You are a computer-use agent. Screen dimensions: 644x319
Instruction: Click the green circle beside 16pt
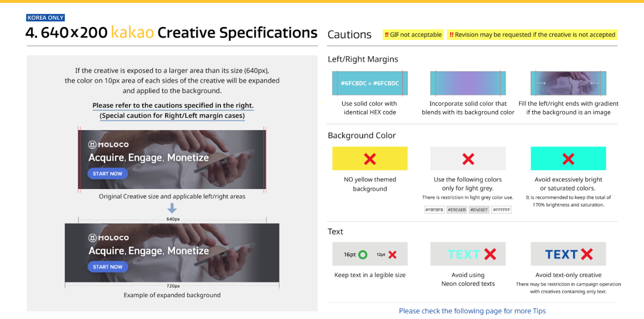(x=363, y=254)
